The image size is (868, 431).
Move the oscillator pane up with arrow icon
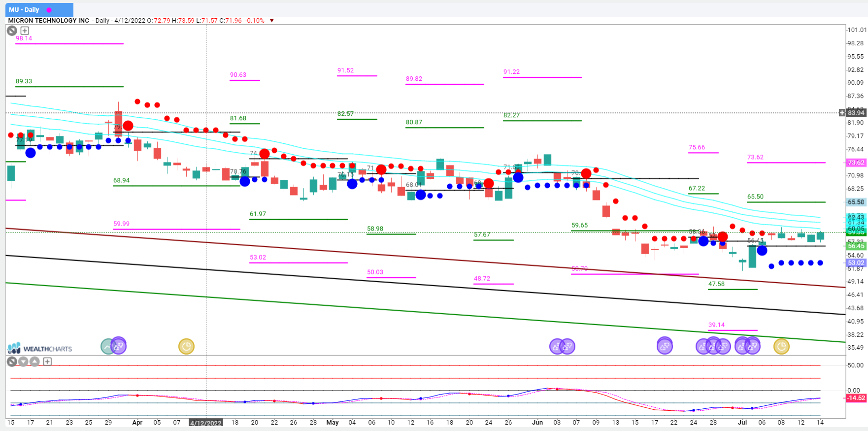[34, 362]
